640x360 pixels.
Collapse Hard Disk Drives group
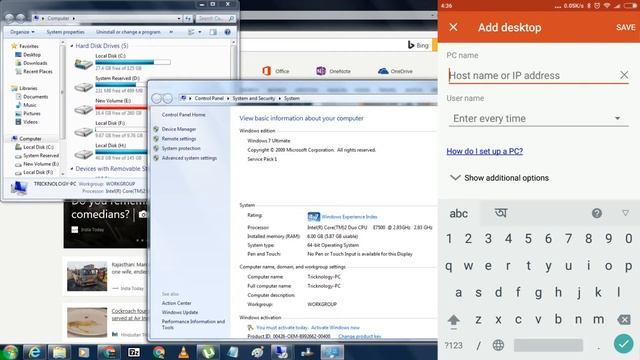point(72,46)
